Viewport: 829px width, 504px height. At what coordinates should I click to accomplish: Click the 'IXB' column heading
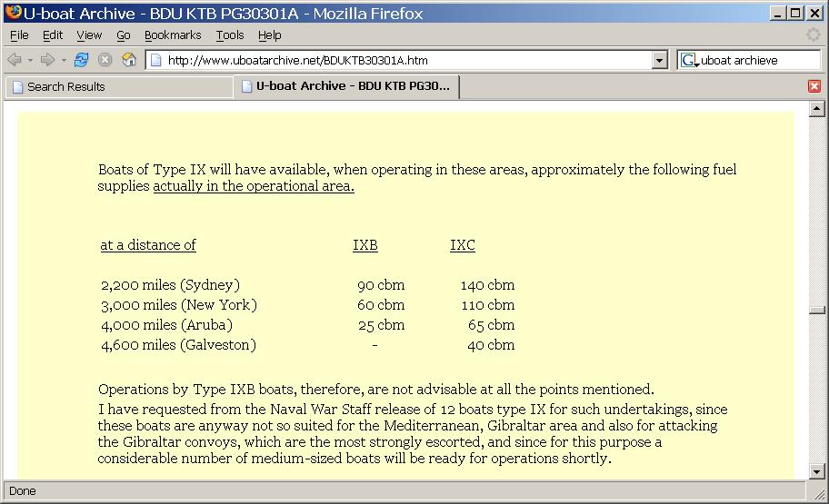tap(365, 245)
